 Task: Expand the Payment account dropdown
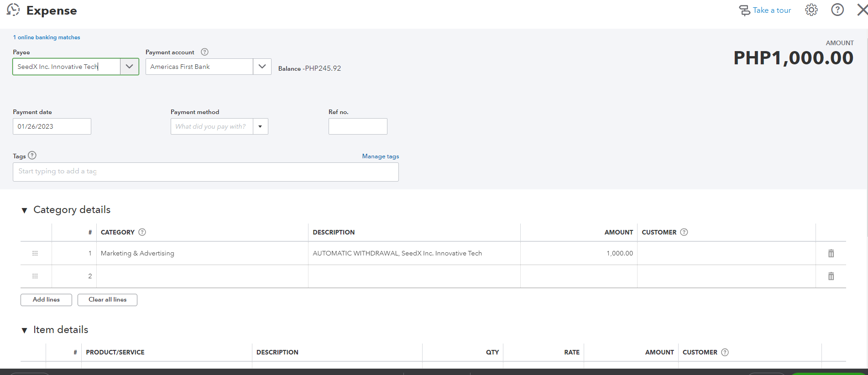(x=262, y=67)
